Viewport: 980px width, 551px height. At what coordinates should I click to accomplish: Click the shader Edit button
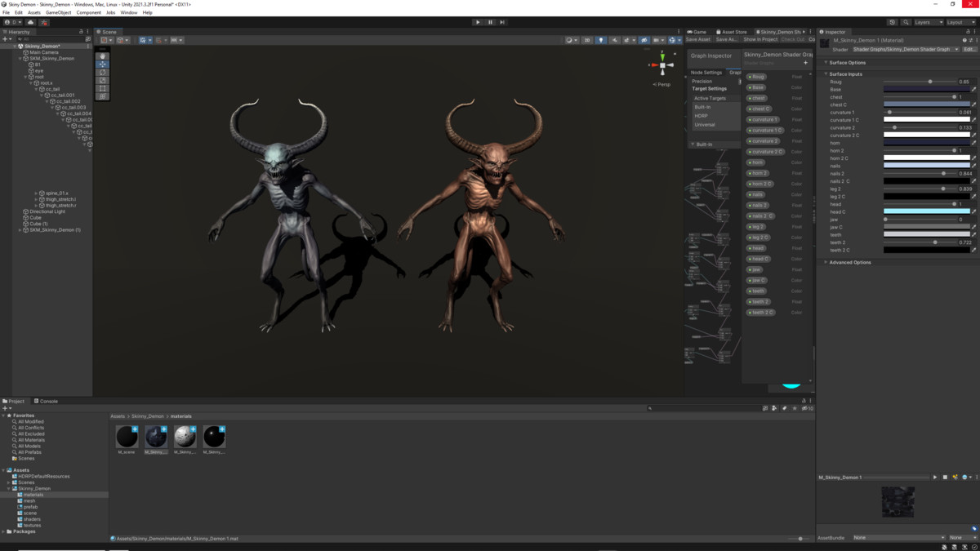[x=969, y=49]
